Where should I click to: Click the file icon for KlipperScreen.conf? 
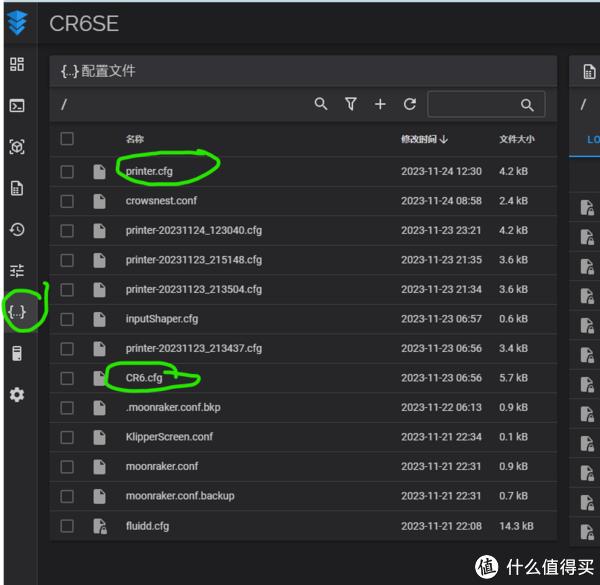(99, 437)
